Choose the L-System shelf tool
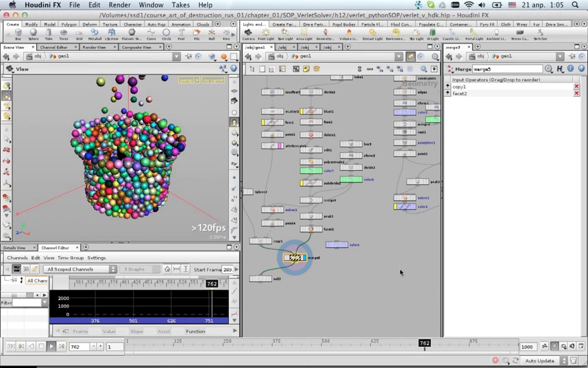 point(112,34)
